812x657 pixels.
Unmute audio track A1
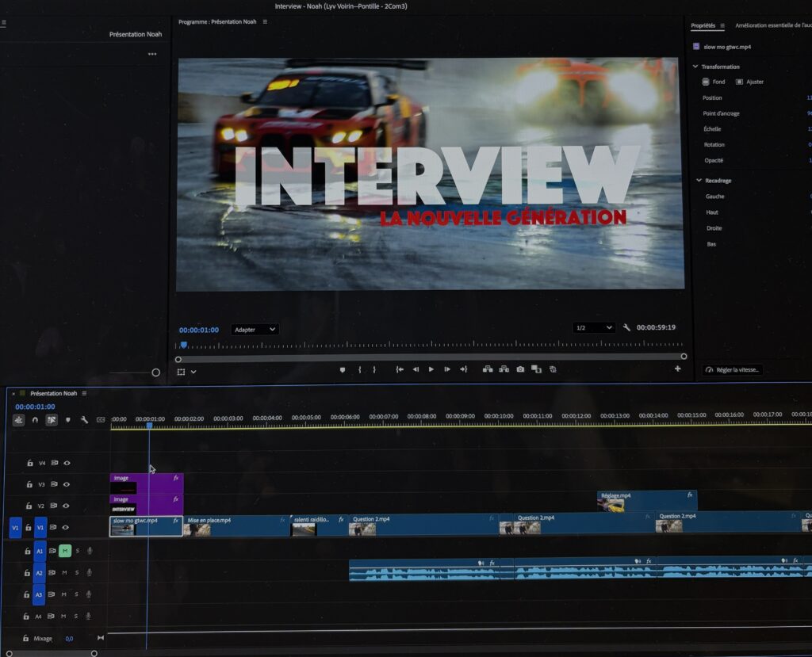pos(65,551)
